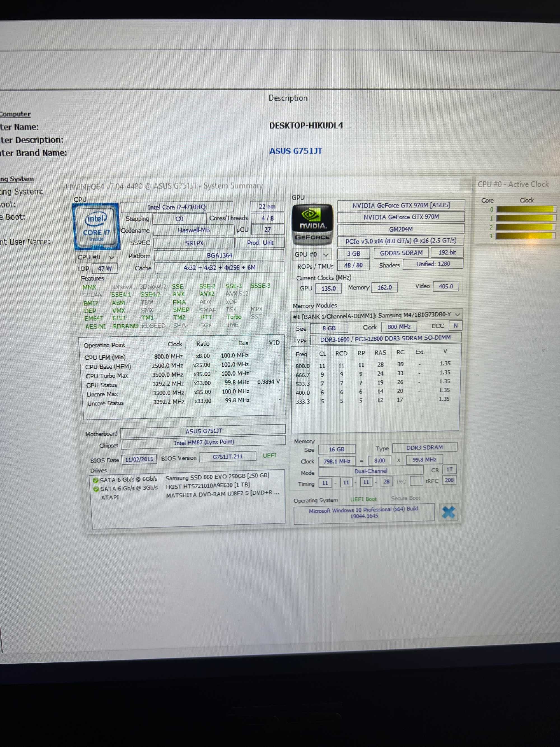Click the Intel HM87 (Lynx Point) chipset field

(204, 442)
